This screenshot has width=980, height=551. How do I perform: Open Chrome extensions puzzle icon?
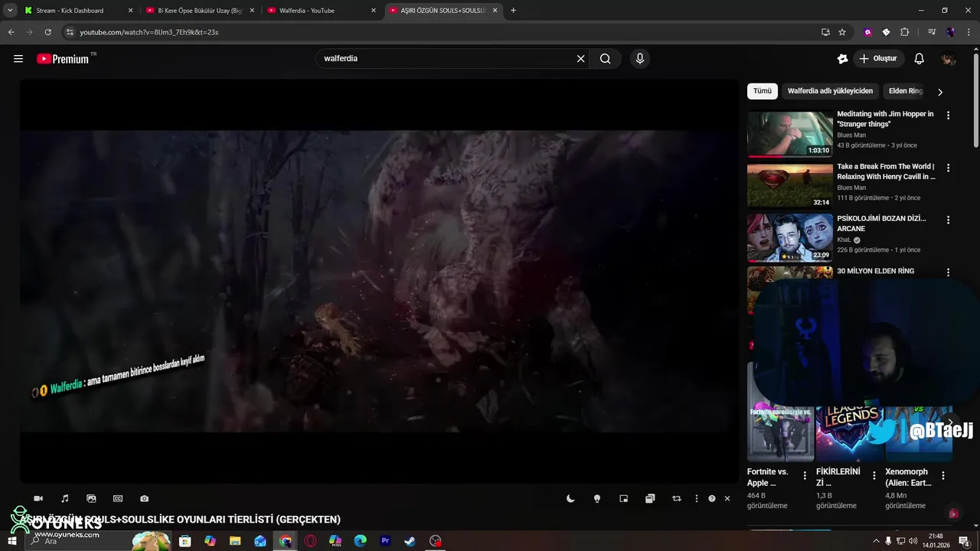(905, 32)
